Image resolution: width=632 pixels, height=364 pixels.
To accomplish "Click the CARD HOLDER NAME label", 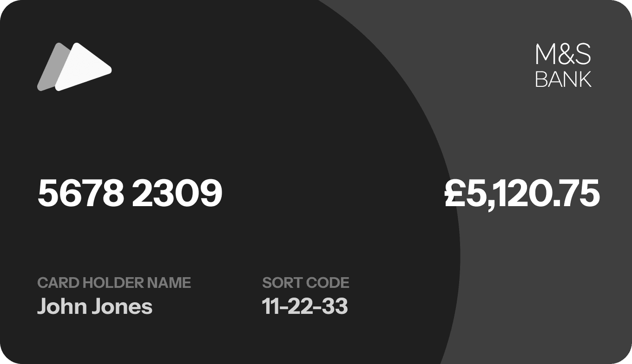I will click(114, 283).
